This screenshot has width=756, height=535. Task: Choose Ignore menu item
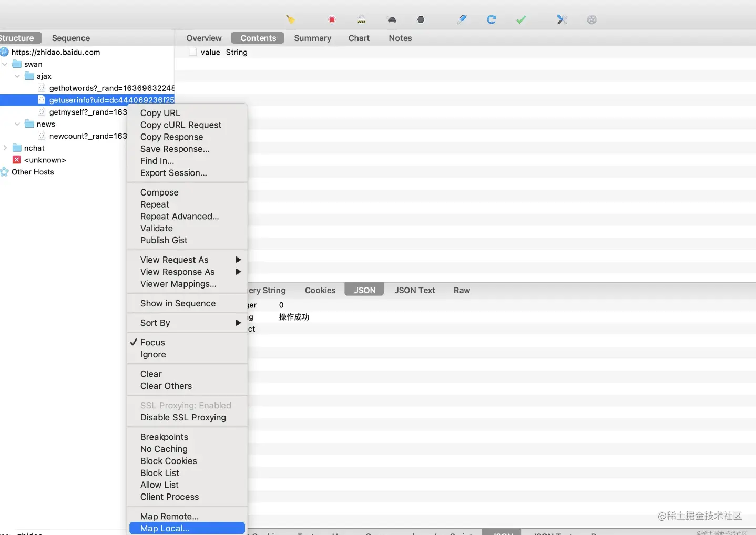pos(187,354)
